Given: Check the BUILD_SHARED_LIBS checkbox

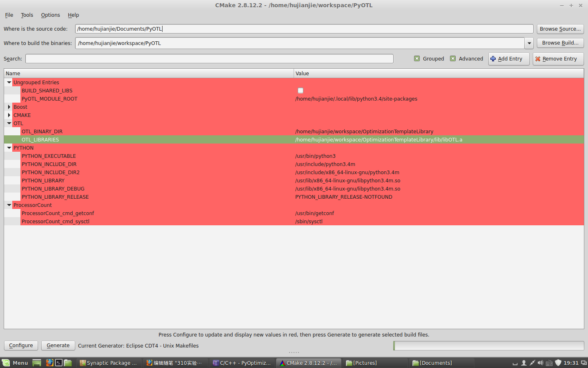Looking at the screenshot, I should [301, 90].
